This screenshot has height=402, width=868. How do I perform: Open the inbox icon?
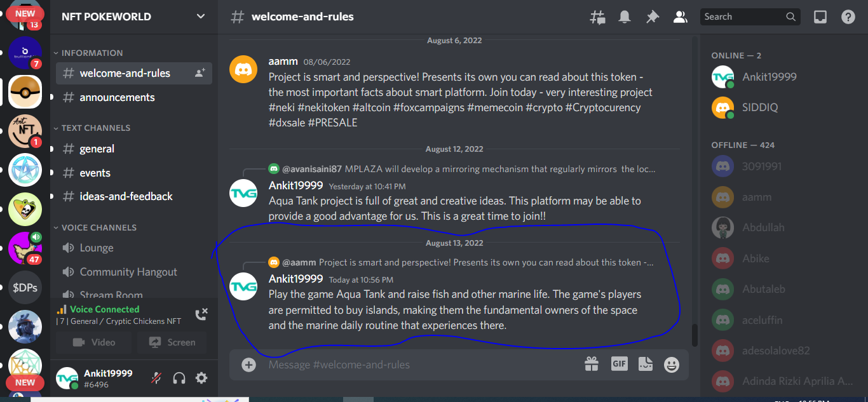[x=820, y=17]
